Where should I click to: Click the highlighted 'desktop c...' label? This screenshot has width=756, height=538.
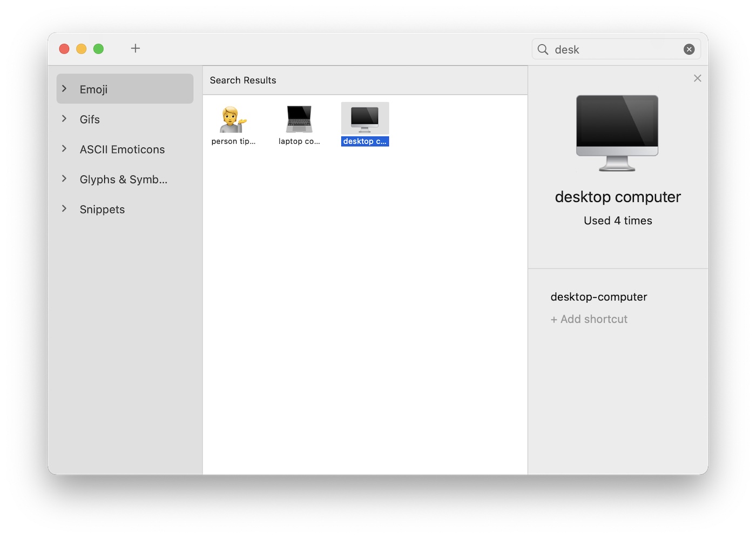tap(365, 141)
